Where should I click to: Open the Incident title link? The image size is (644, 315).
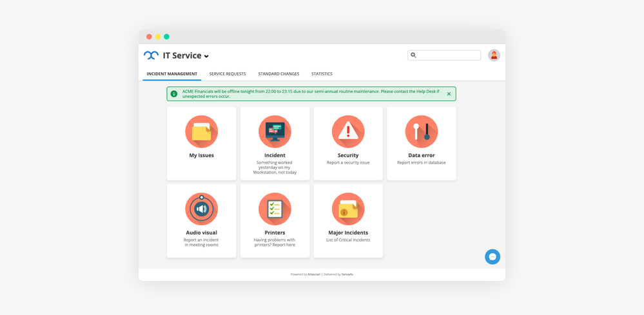tap(275, 155)
